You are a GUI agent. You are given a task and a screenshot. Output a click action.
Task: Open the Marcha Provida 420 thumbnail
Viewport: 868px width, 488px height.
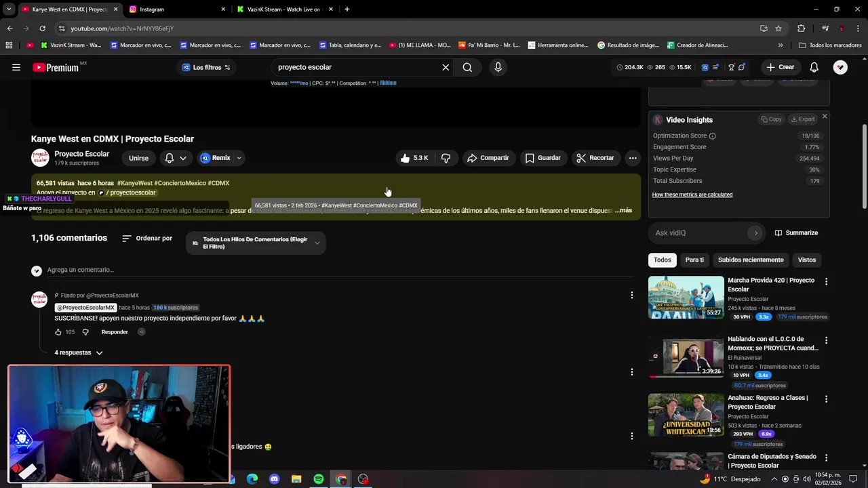686,298
